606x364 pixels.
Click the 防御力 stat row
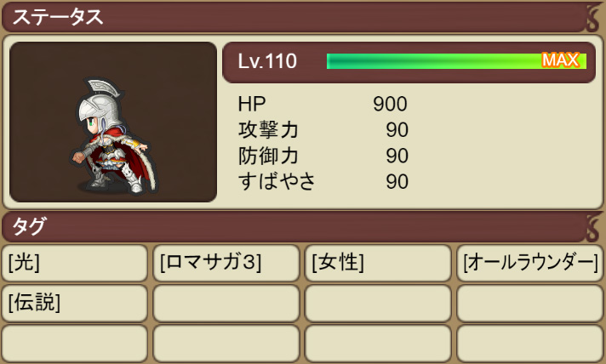pos(323,156)
